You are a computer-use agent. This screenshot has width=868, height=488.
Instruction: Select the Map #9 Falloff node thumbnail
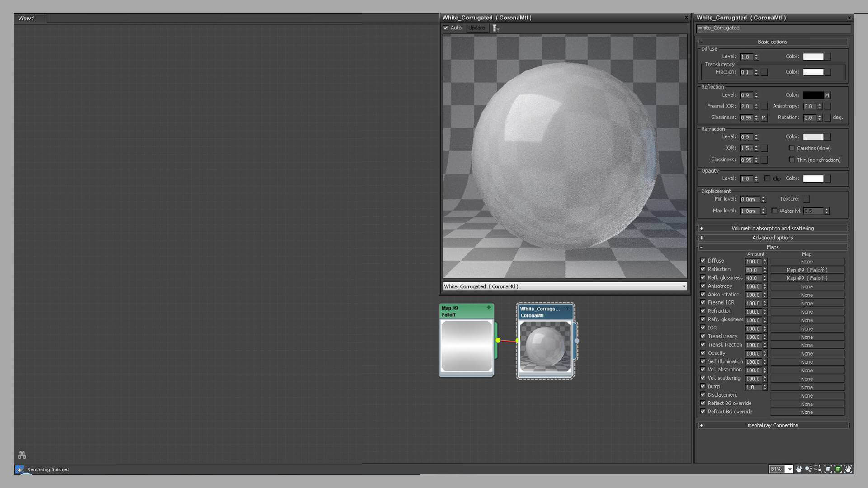tap(467, 346)
